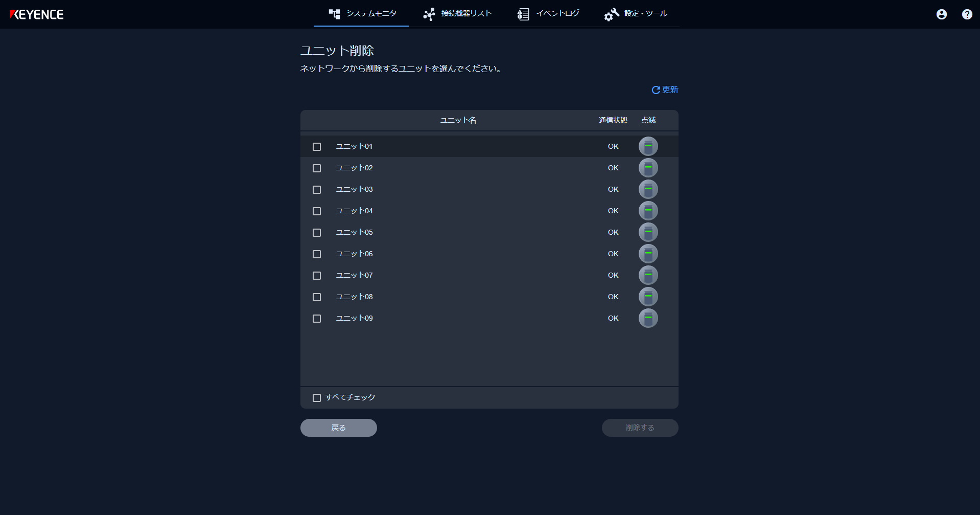This screenshot has height=515, width=980.
Task: Click the 更新 refresh link
Action: click(665, 90)
